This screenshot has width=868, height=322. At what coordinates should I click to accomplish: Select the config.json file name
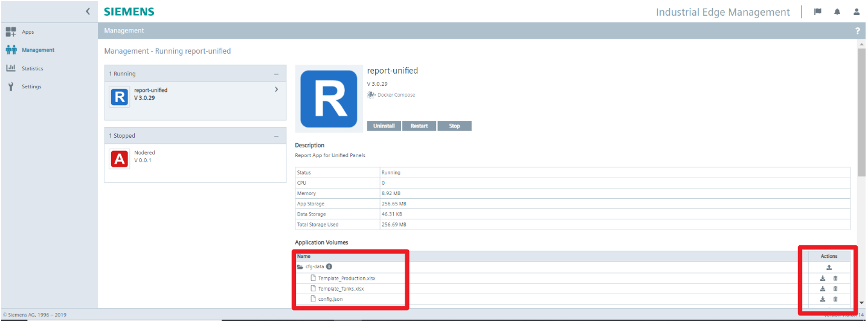pyautogui.click(x=330, y=299)
